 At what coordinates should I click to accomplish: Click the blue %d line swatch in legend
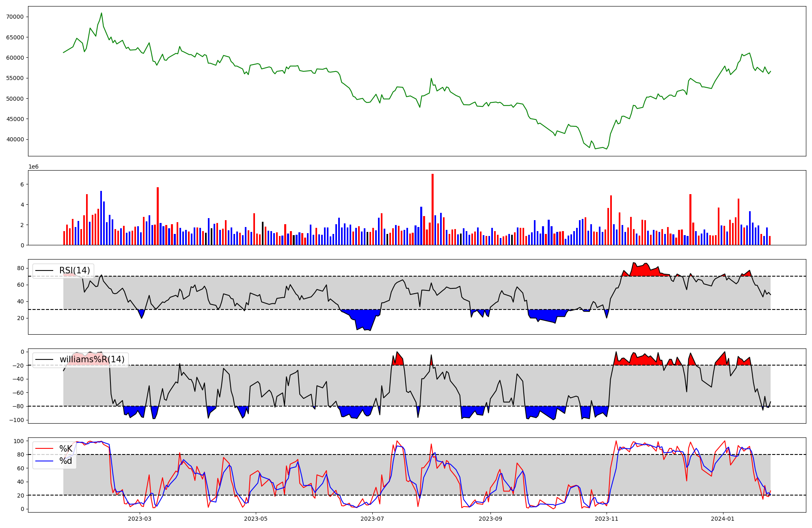tap(44, 461)
